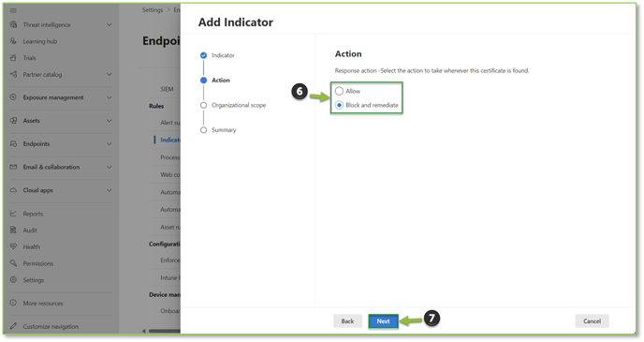
Task: Open Permissions in sidebar
Action: (x=38, y=263)
